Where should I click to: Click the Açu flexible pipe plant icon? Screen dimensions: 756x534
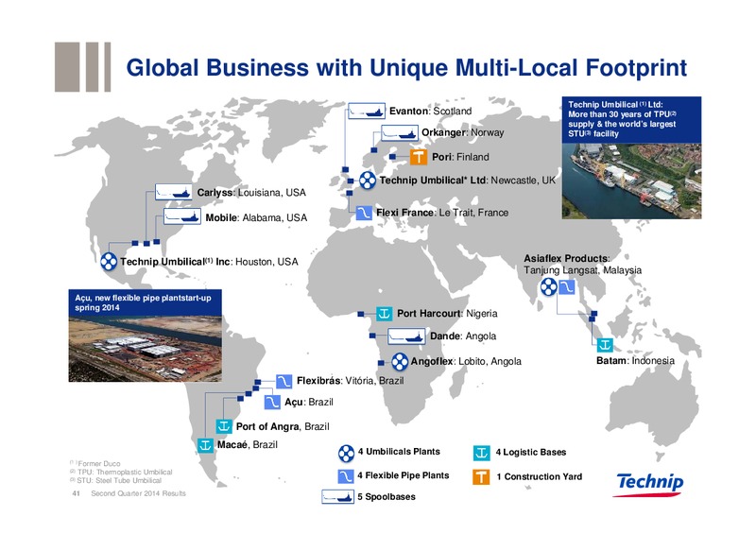click(x=272, y=403)
